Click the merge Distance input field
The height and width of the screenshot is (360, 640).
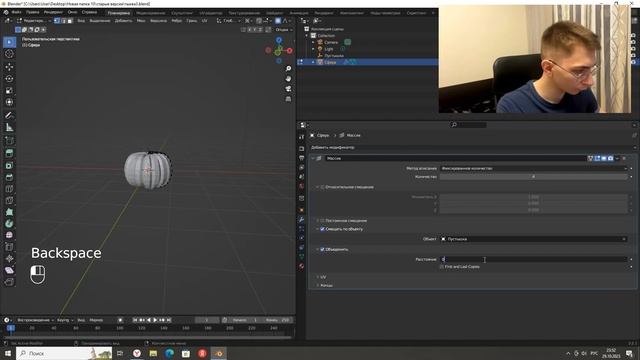tap(533, 259)
